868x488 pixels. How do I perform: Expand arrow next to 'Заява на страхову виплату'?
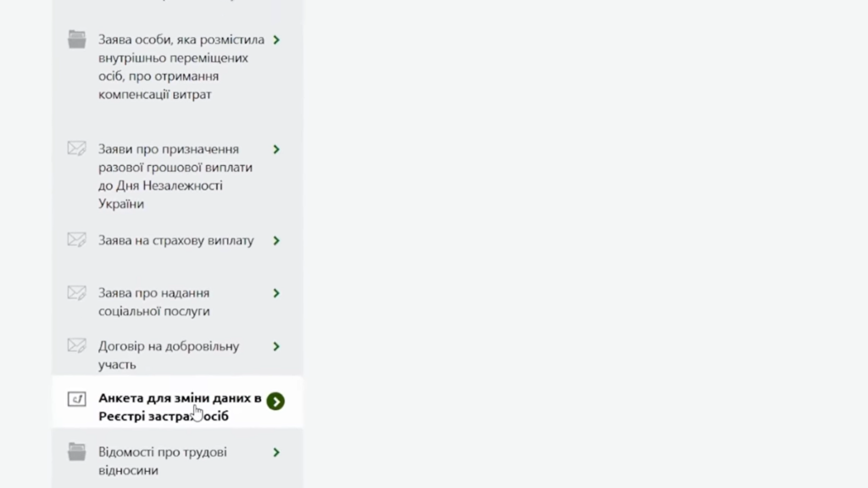(x=276, y=241)
